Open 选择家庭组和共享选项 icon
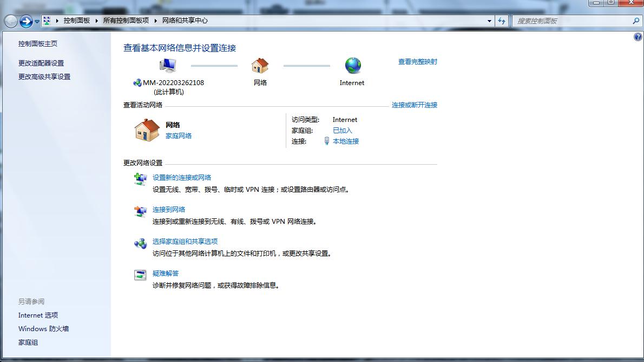Viewport: 644px width, 362px height. (x=140, y=244)
